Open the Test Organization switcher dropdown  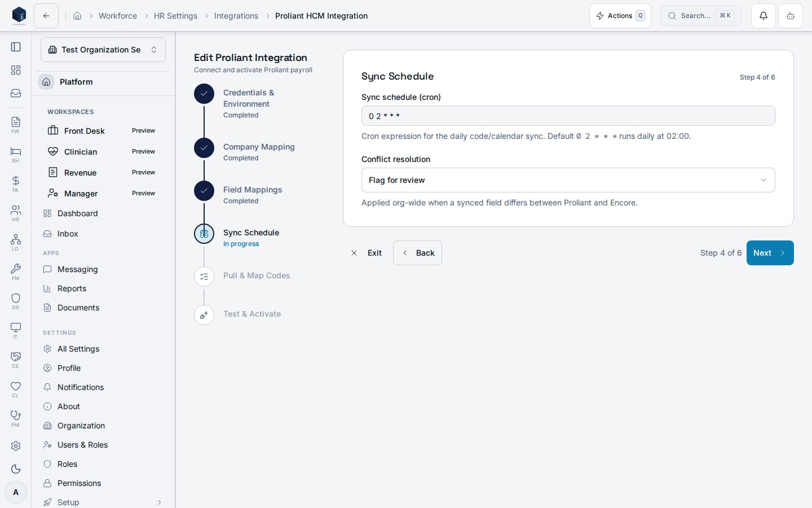[x=103, y=50]
